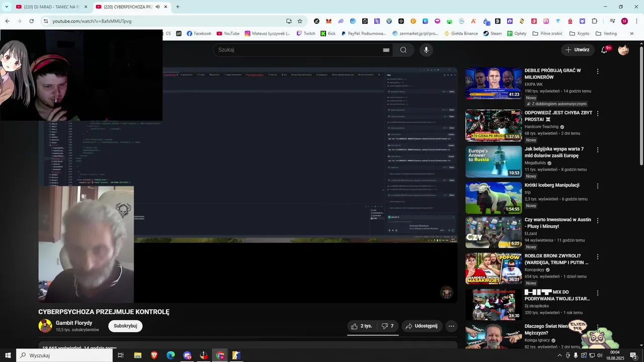Open more actions menu under video
This screenshot has height=362, width=644.
click(451, 326)
